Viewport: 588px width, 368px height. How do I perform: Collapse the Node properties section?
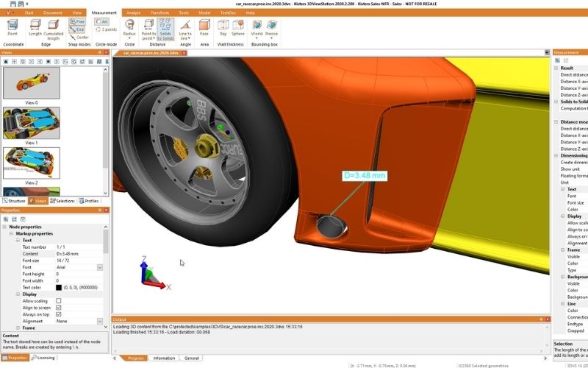pyautogui.click(x=4, y=227)
